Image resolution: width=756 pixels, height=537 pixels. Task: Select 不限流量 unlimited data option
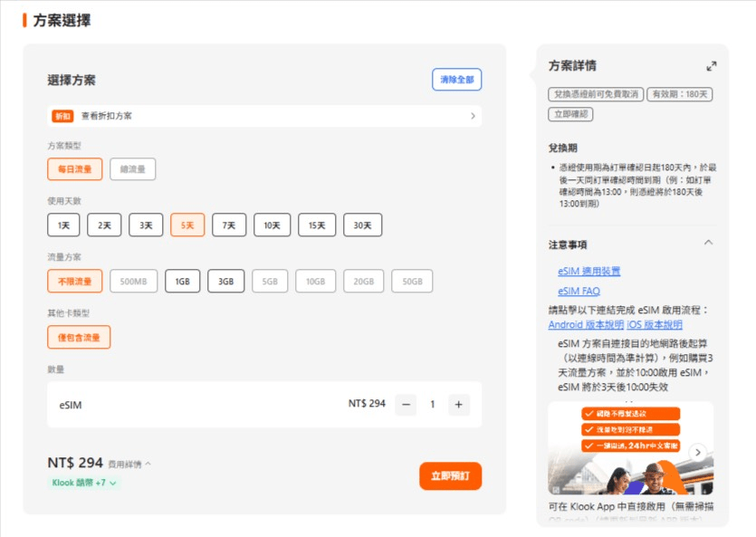(75, 281)
